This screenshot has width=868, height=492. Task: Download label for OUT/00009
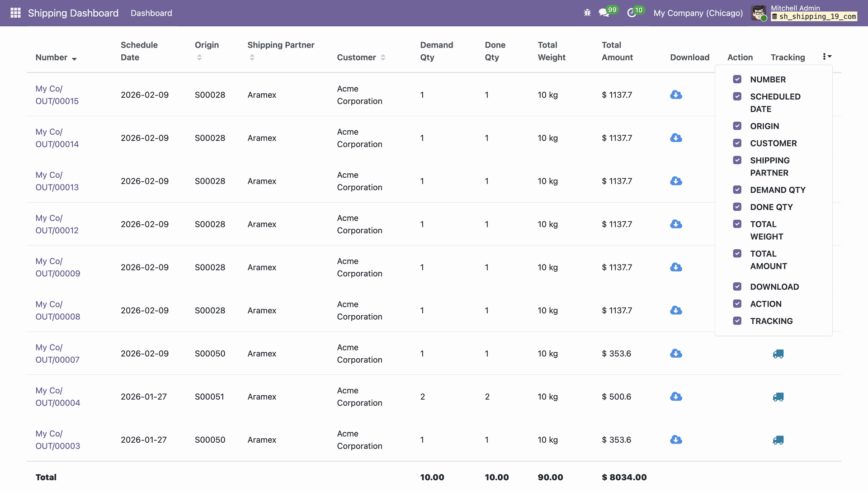676,267
